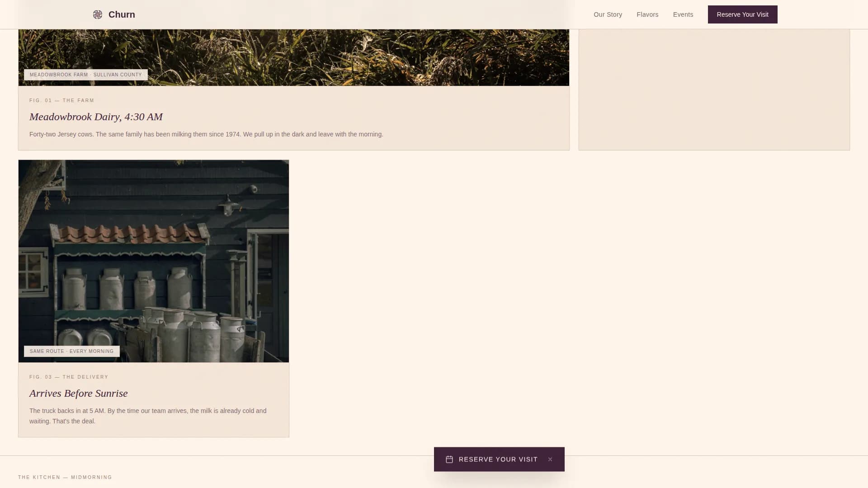
Task: Click Reserve Your Visit in the header
Action: 742,14
